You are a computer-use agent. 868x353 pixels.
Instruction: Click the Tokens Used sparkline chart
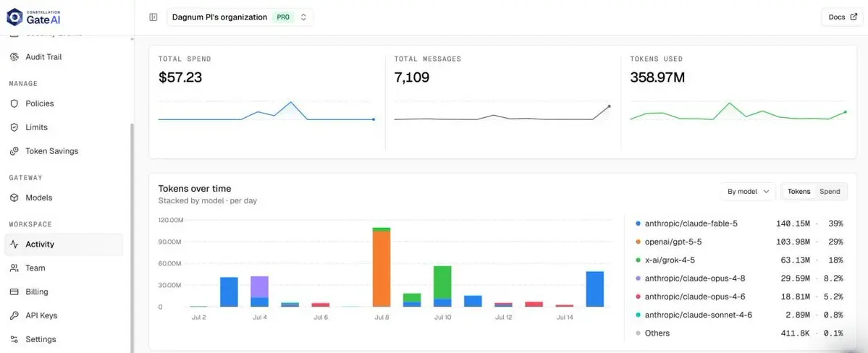pyautogui.click(x=738, y=112)
